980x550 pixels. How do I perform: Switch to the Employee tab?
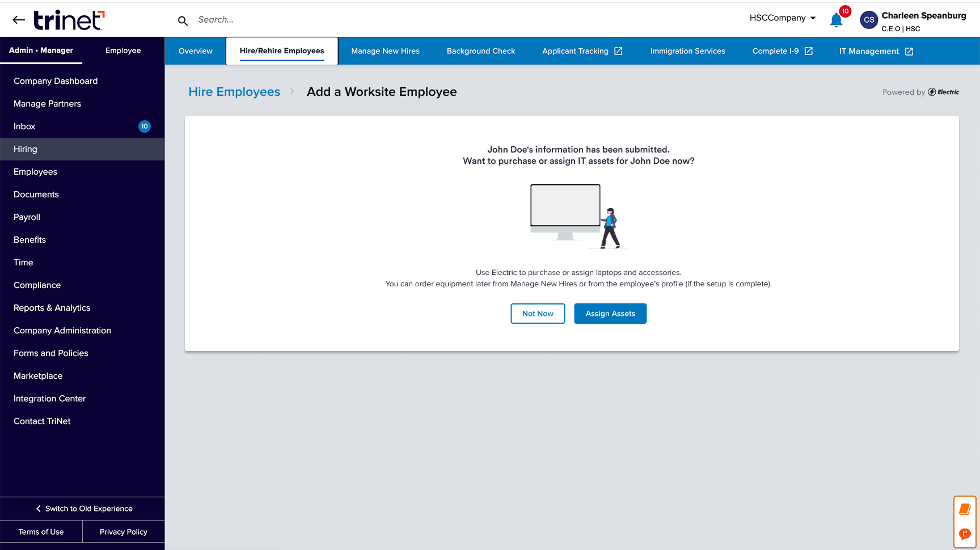pos(122,50)
